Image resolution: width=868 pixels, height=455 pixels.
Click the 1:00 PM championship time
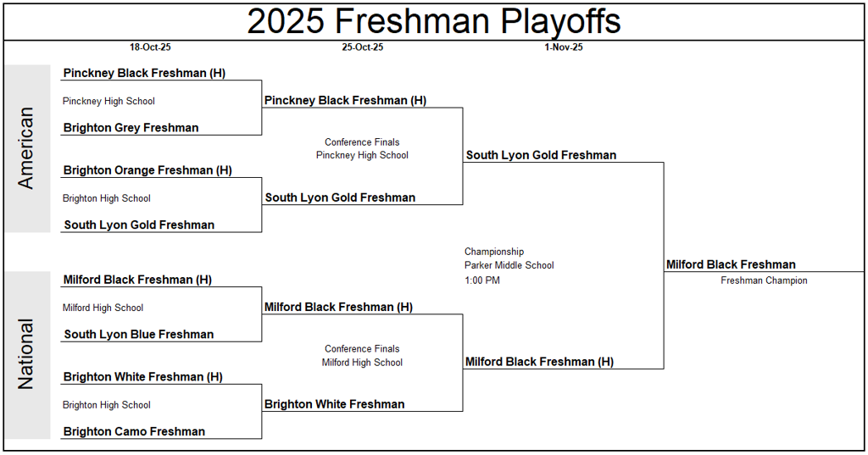click(x=482, y=280)
